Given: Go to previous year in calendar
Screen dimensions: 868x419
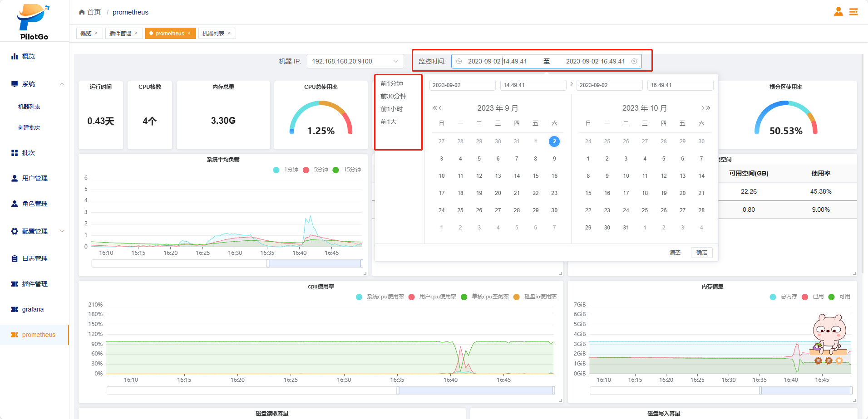Looking at the screenshot, I should click(x=434, y=108).
